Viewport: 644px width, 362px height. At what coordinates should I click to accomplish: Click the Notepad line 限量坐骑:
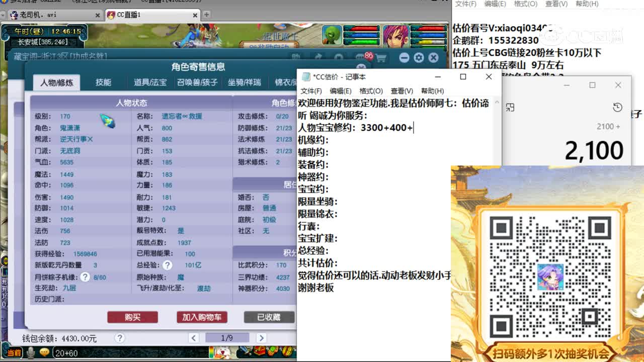pos(317,202)
